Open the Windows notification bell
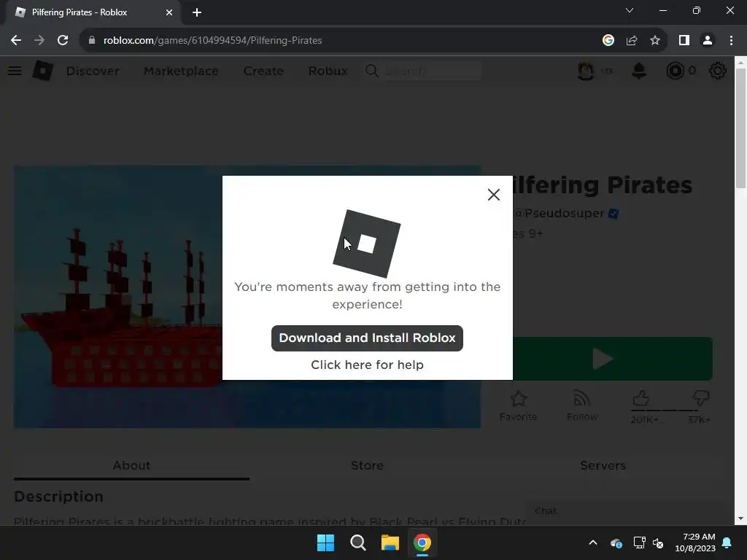747x560 pixels. pos(727,542)
